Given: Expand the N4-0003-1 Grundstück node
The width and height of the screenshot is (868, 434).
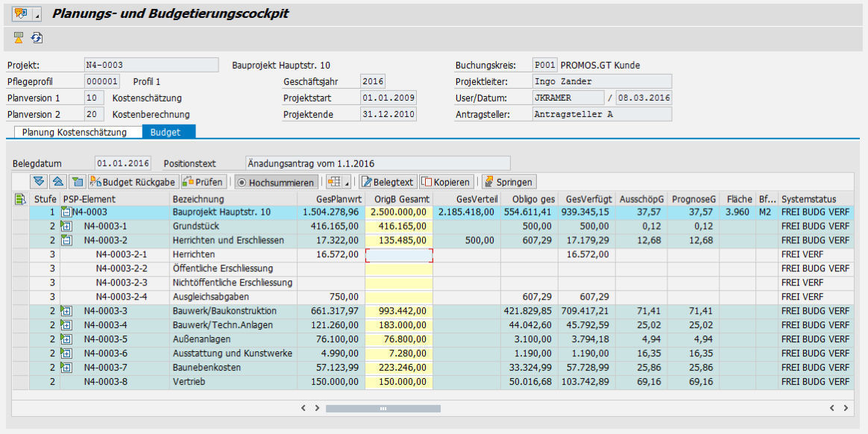Looking at the screenshot, I should [x=66, y=226].
